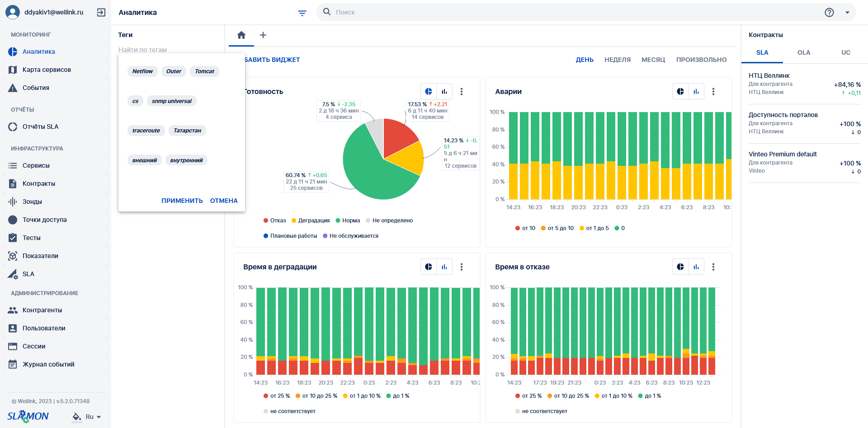Select the Netflow tag chip
868x428 pixels.
(142, 71)
